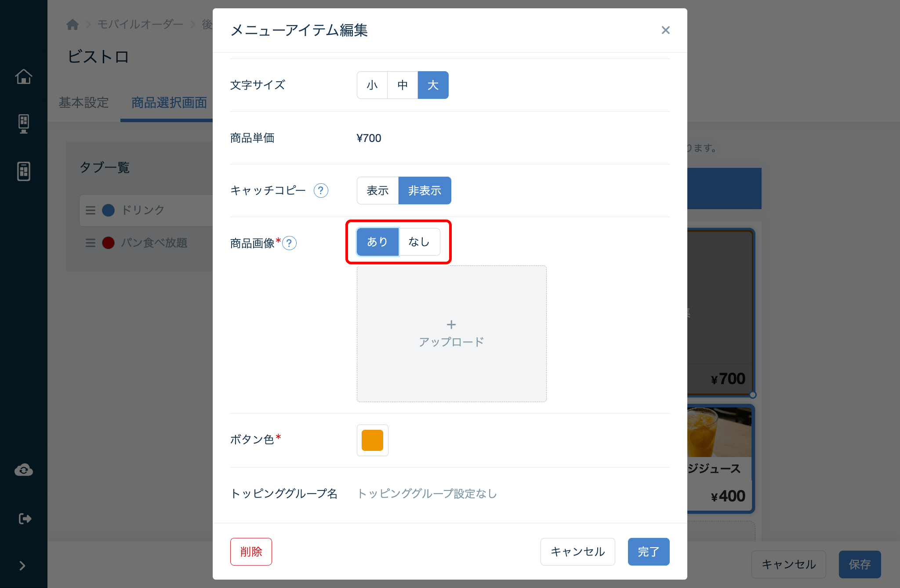Screen dimensions: 900x588
Task: Grab the drag handle next to ドリンク
Action: [x=90, y=210]
